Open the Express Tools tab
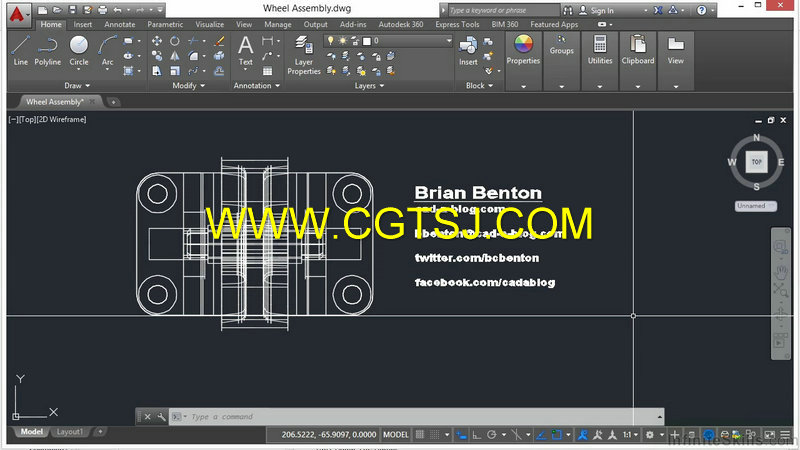800x450 pixels. pos(457,24)
